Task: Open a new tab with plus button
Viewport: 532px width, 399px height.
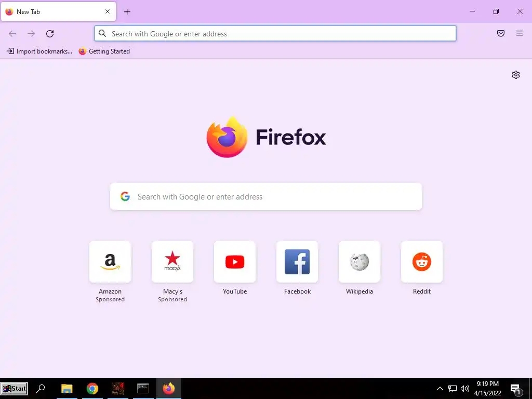Action: (x=127, y=12)
